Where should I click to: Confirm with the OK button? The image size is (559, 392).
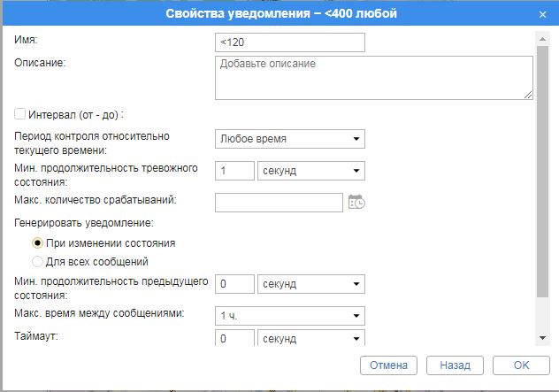[x=521, y=365]
